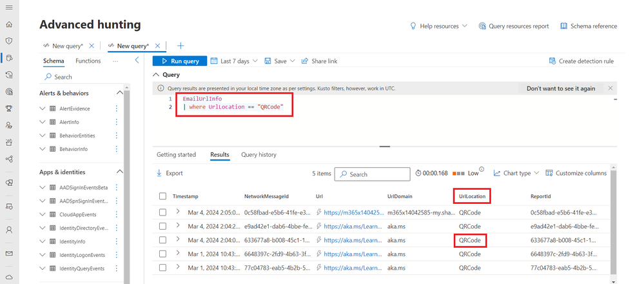
Task: Check the row with NetworkMessageId 0c58fbad
Action: point(162,212)
